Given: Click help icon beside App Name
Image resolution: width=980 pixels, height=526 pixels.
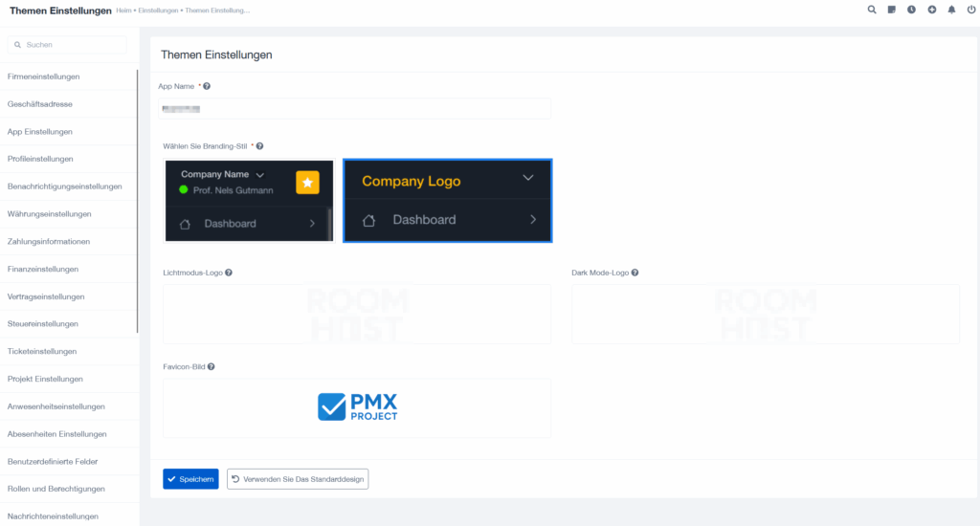Looking at the screenshot, I should [207, 86].
